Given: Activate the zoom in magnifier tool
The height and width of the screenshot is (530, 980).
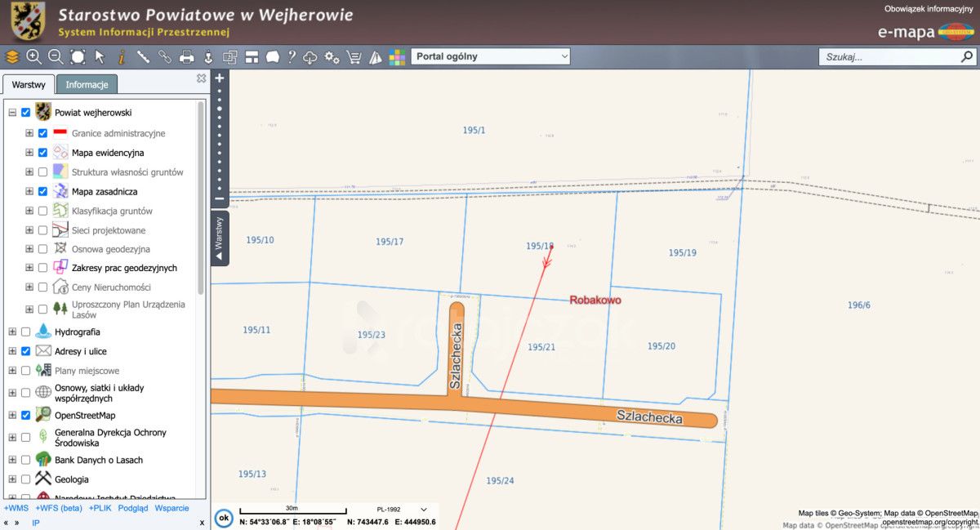Looking at the screenshot, I should [33, 57].
